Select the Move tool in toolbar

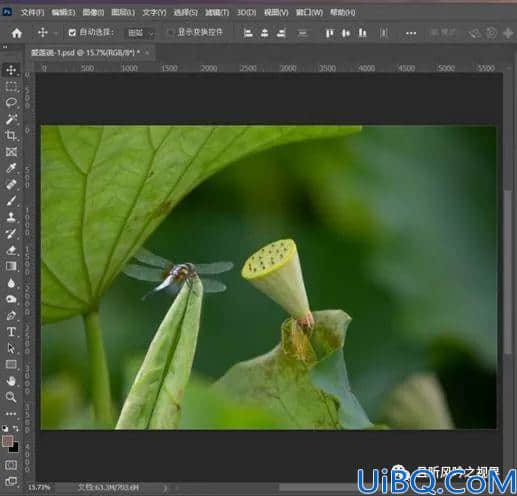tap(11, 70)
